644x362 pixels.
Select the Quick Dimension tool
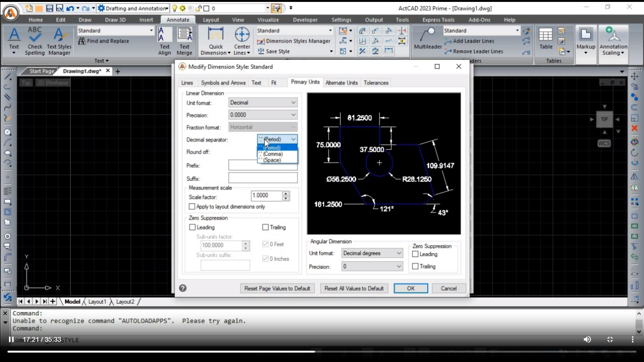tap(215, 41)
